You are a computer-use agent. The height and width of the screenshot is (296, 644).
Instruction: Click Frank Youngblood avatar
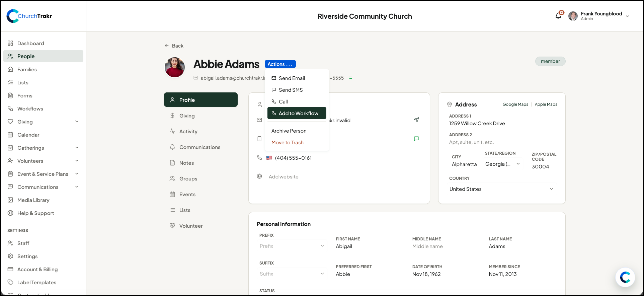(573, 16)
